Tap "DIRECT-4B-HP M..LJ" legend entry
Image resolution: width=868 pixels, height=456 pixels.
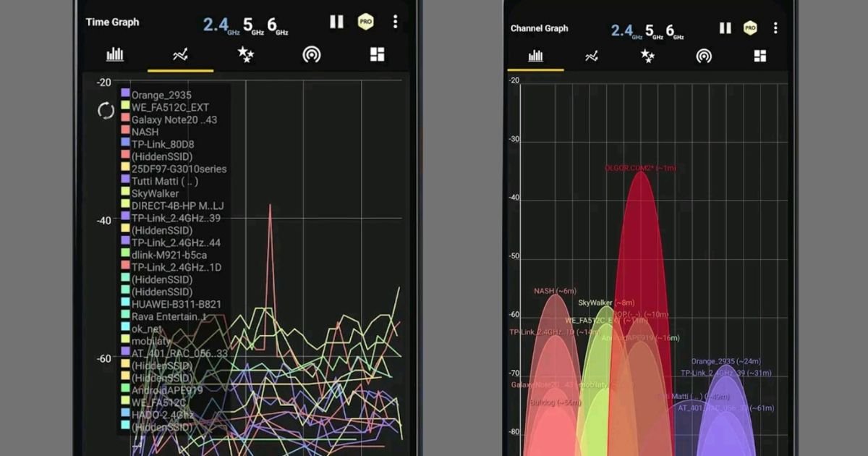[178, 206]
